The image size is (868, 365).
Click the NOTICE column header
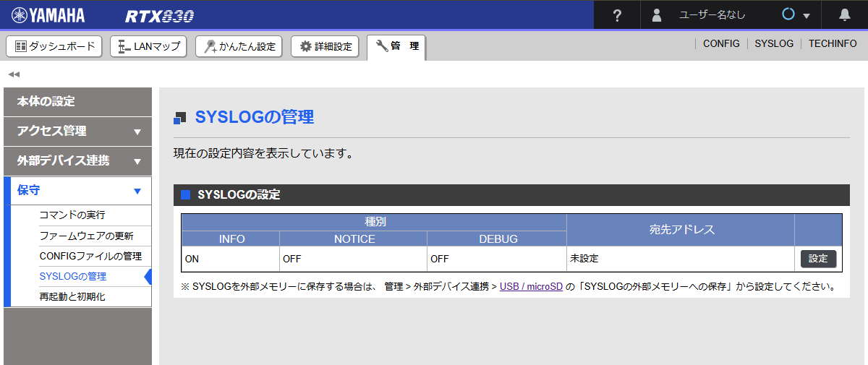[x=354, y=239]
